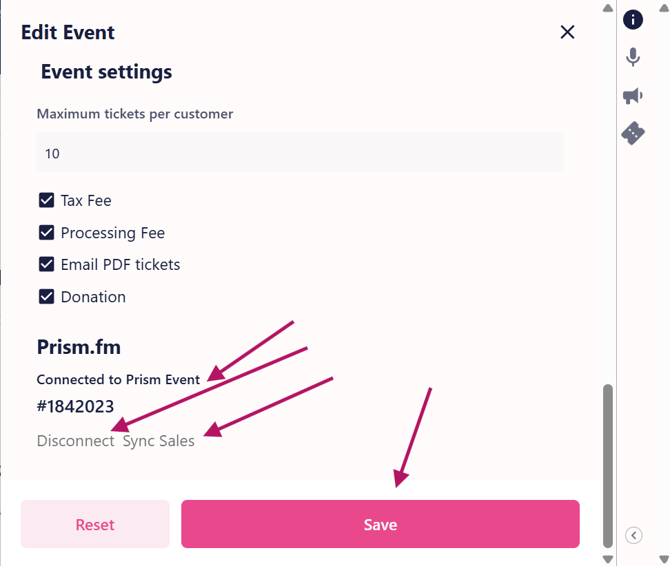Disconnect from the Prism event
The image size is (670, 566).
pyautogui.click(x=76, y=440)
